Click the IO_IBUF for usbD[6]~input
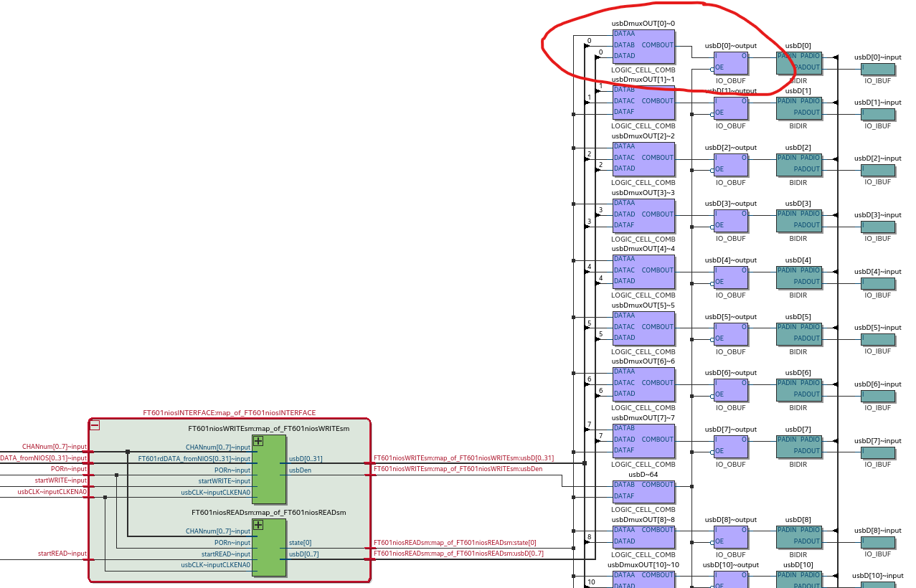 [x=877, y=396]
